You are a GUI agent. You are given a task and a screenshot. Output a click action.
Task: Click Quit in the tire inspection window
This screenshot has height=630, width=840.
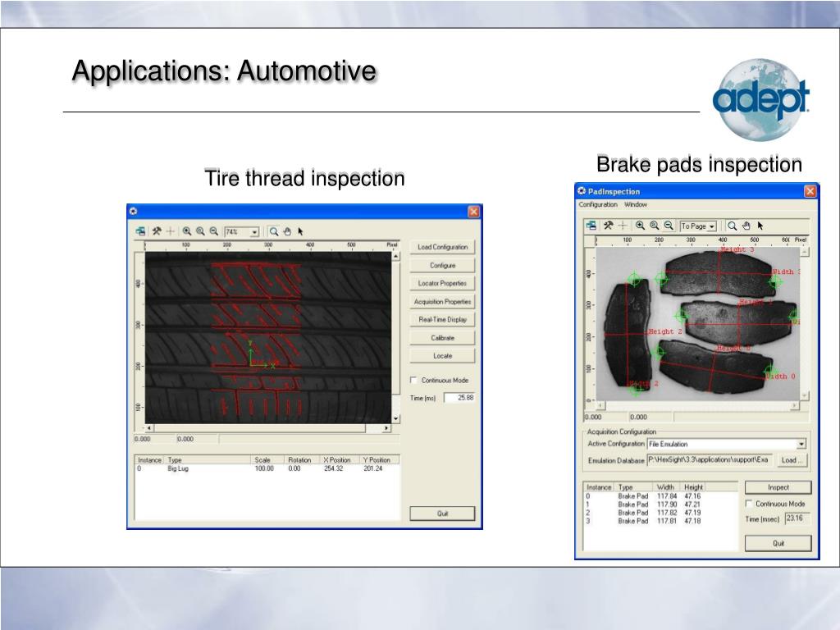(442, 514)
